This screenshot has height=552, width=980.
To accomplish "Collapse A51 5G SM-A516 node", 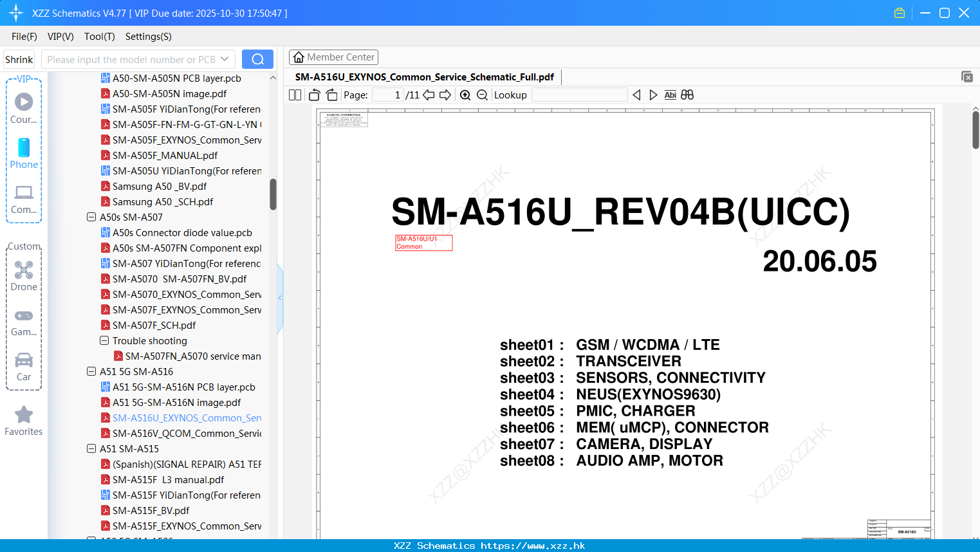I will [91, 371].
